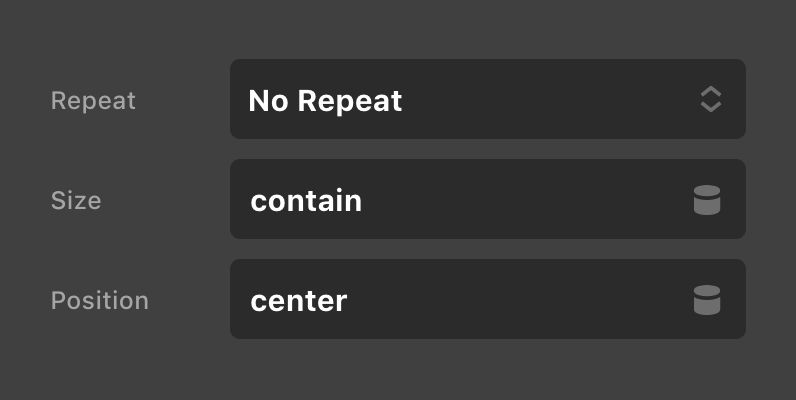Click the word "center" in Position box
Viewport: 796px width, 400px height.
(x=298, y=301)
